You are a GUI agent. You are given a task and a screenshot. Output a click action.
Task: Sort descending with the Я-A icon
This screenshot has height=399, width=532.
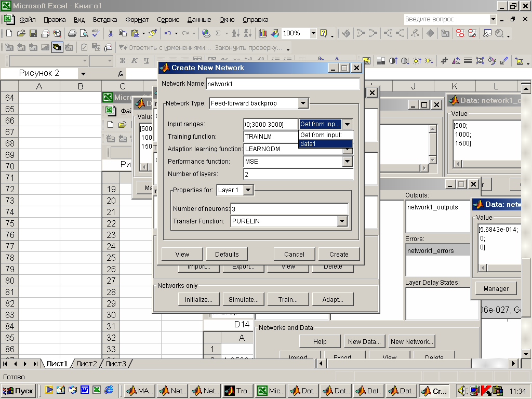point(248,33)
